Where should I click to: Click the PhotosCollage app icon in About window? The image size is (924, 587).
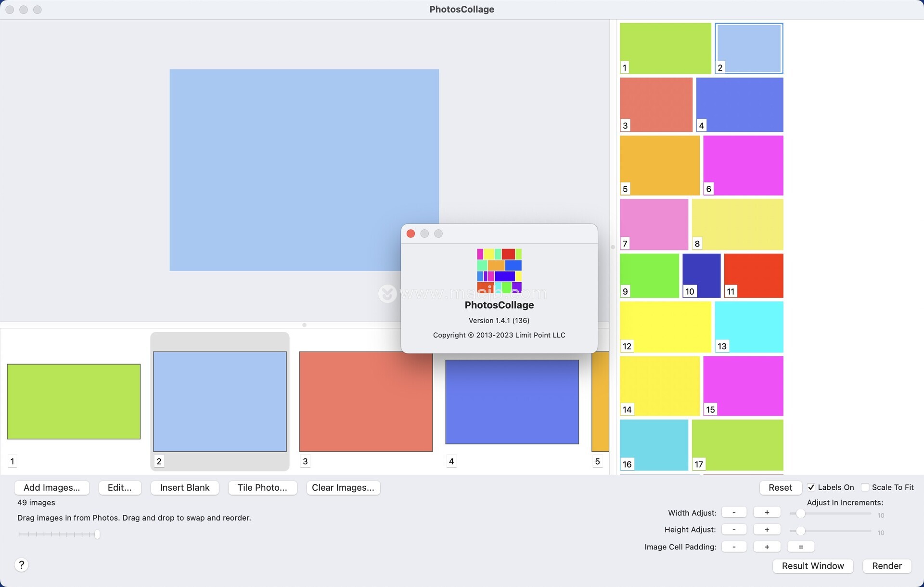[499, 271]
